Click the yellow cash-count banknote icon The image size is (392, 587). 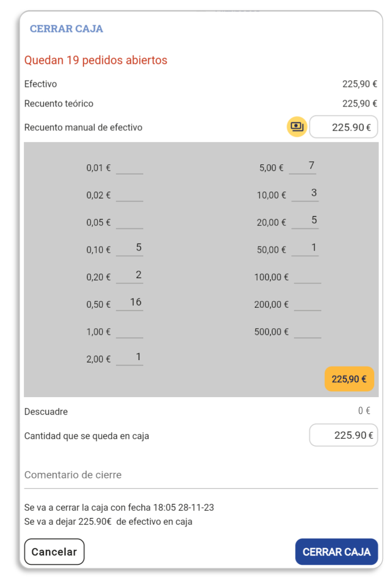click(x=297, y=127)
